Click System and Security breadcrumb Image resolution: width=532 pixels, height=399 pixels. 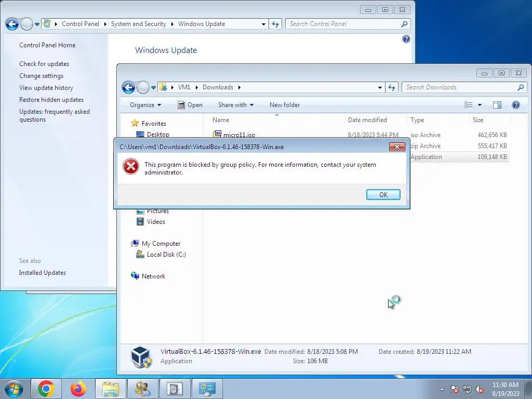(x=138, y=24)
